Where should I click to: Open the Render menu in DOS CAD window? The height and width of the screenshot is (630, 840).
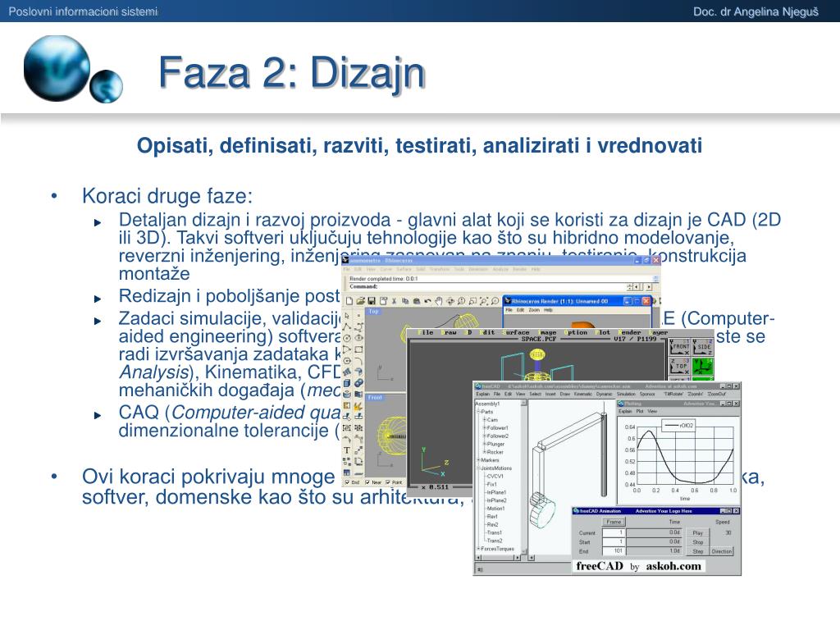(x=631, y=332)
